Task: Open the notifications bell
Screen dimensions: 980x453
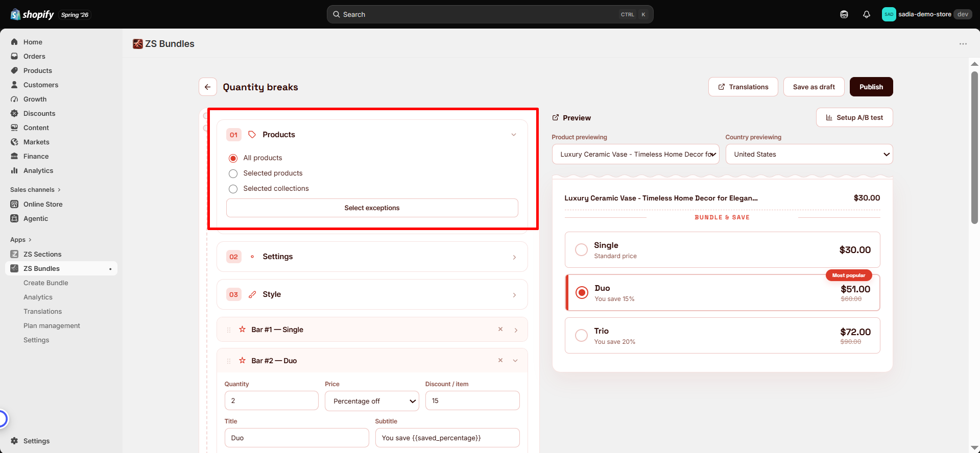Action: (x=867, y=14)
